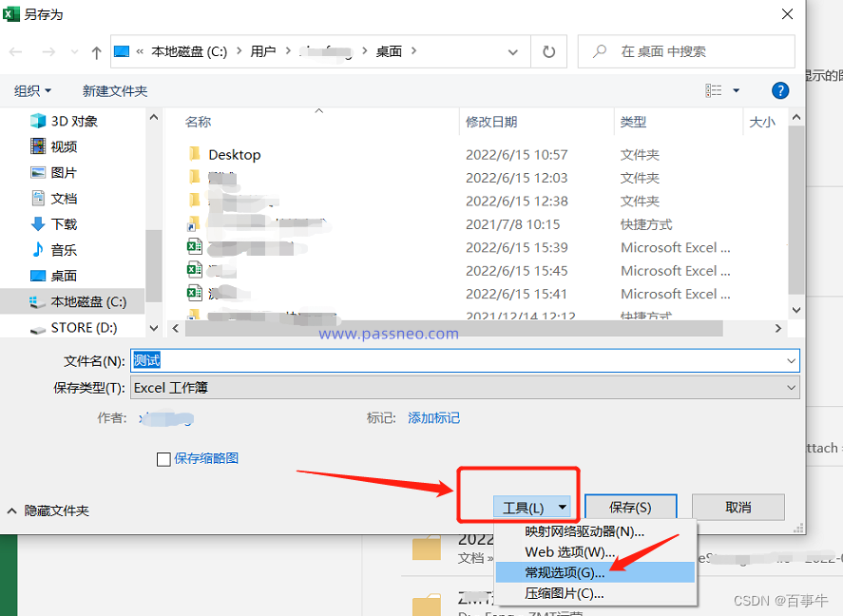
Task: Click the 音乐 note icon
Action: coord(38,249)
